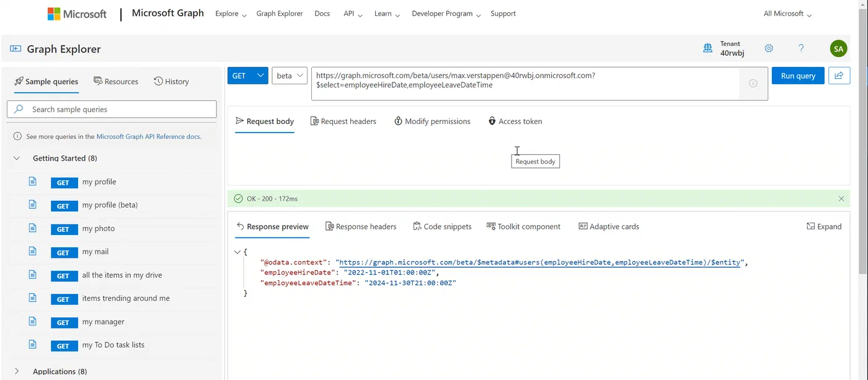
Task: Click document icon beside items trending around me
Action: (x=33, y=298)
